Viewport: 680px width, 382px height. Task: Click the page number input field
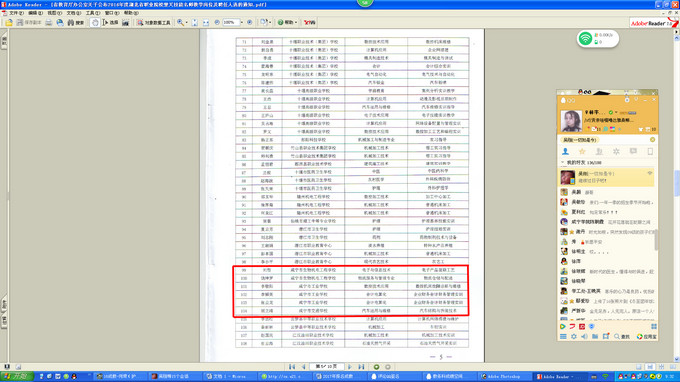327,367
